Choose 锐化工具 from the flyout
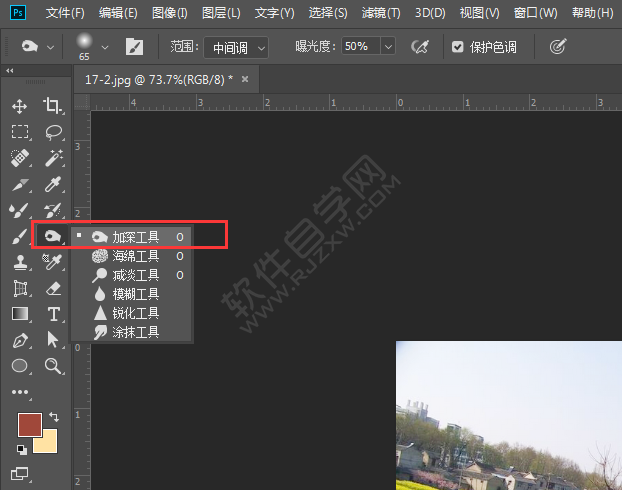 (131, 313)
